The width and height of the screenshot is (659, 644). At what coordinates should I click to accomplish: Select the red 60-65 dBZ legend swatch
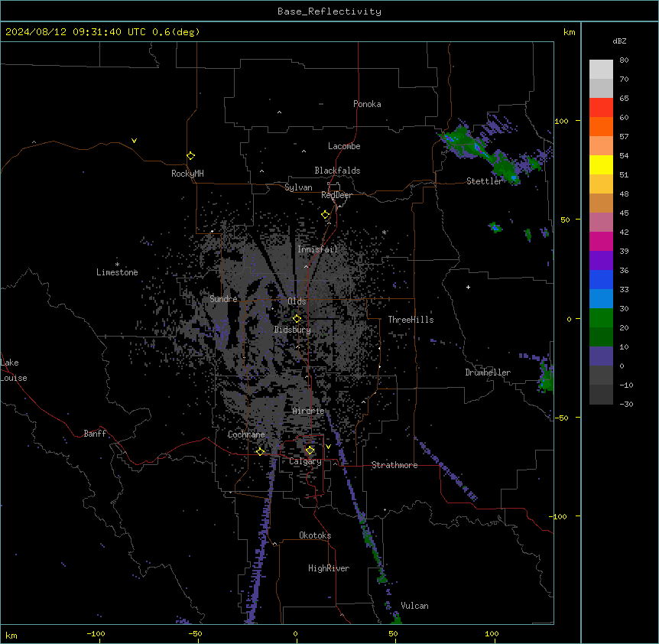coord(601,108)
